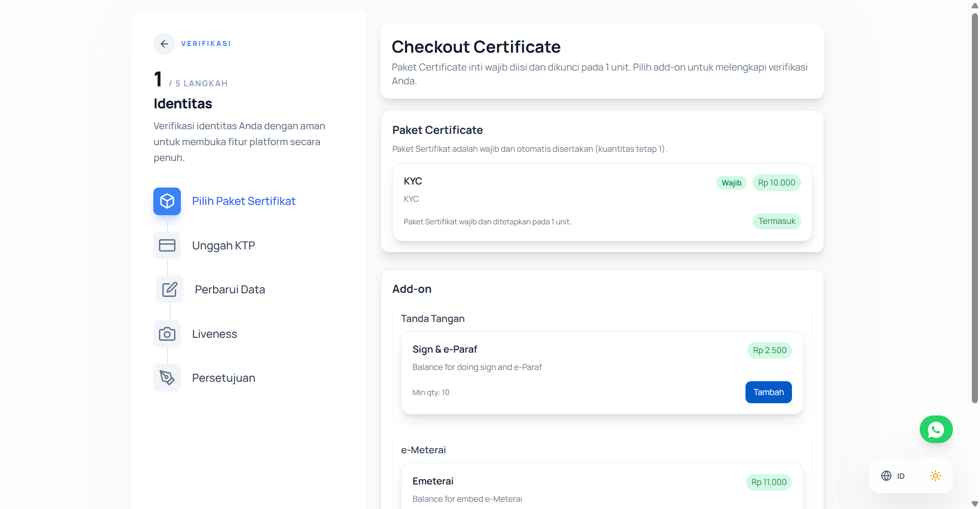Click the Paket Certificate heading
The image size is (980, 509).
pos(437,130)
